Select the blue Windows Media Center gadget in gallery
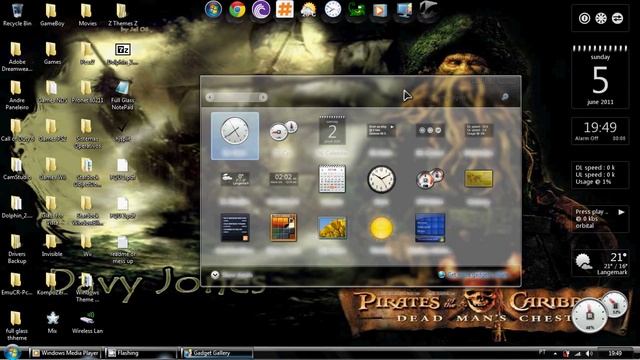Screen dimensions: 640x360 430,227
